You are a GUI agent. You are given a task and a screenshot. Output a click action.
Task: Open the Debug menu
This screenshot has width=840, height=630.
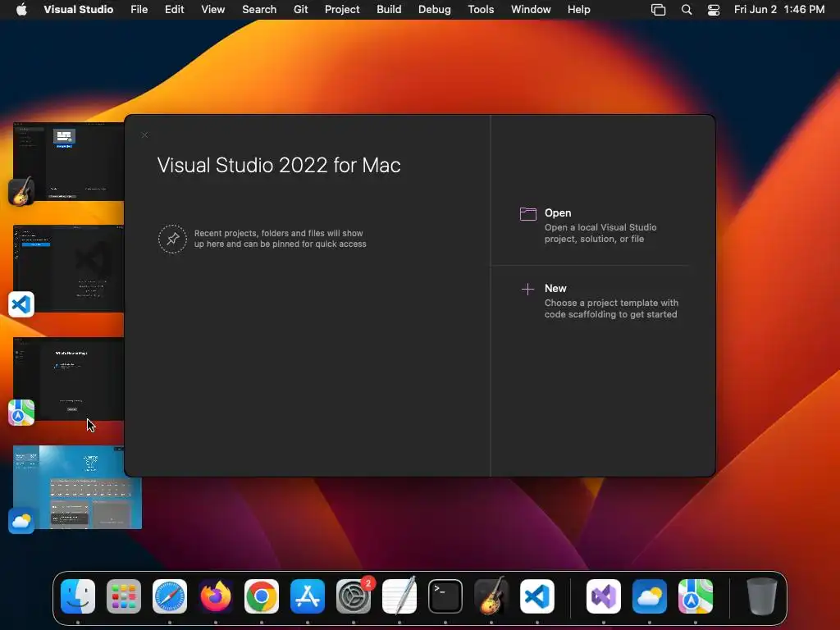pyautogui.click(x=435, y=9)
